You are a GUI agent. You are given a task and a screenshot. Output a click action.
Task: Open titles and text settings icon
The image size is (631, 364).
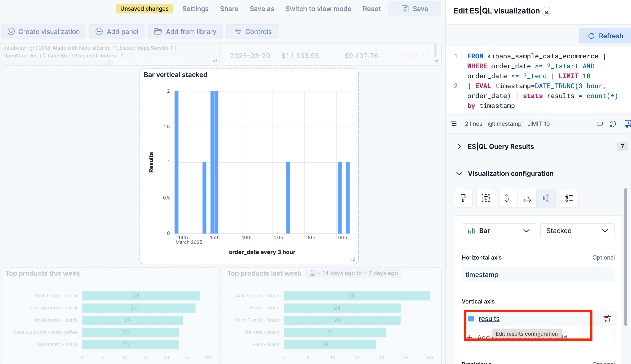coord(486,198)
